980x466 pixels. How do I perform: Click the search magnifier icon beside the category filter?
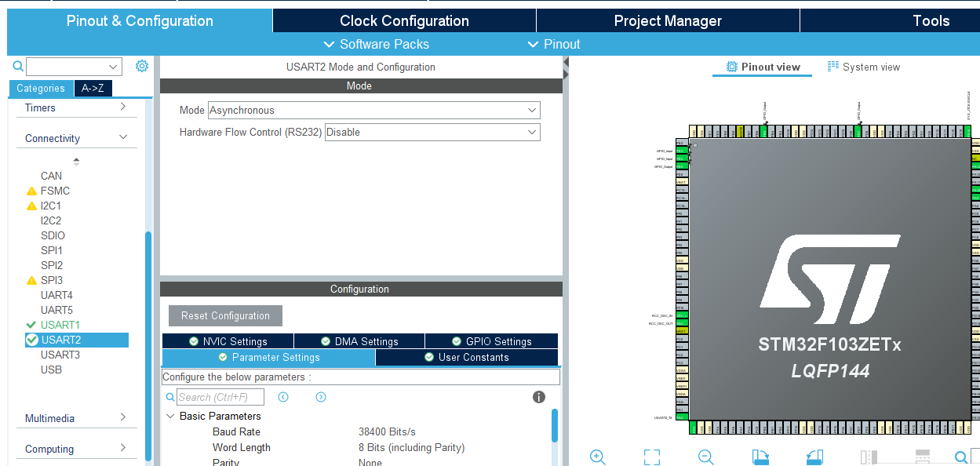[x=18, y=67]
